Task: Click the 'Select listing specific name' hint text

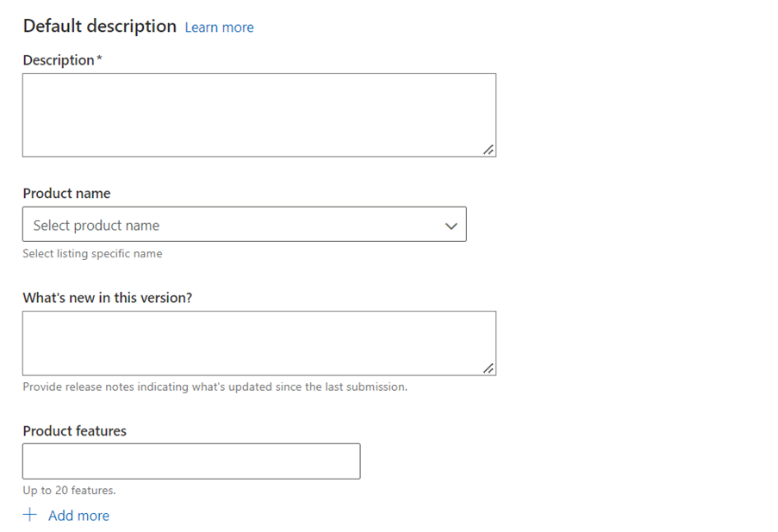Action: pos(92,253)
